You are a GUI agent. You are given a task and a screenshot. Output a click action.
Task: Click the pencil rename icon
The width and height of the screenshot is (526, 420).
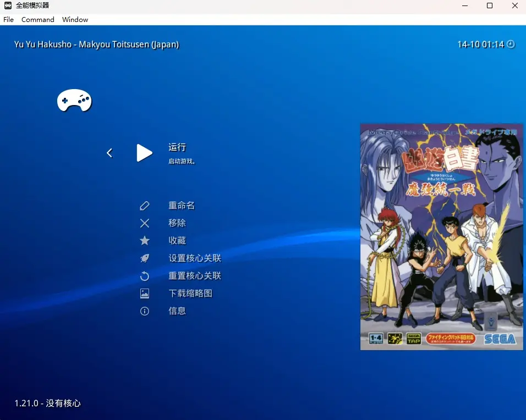pos(145,206)
